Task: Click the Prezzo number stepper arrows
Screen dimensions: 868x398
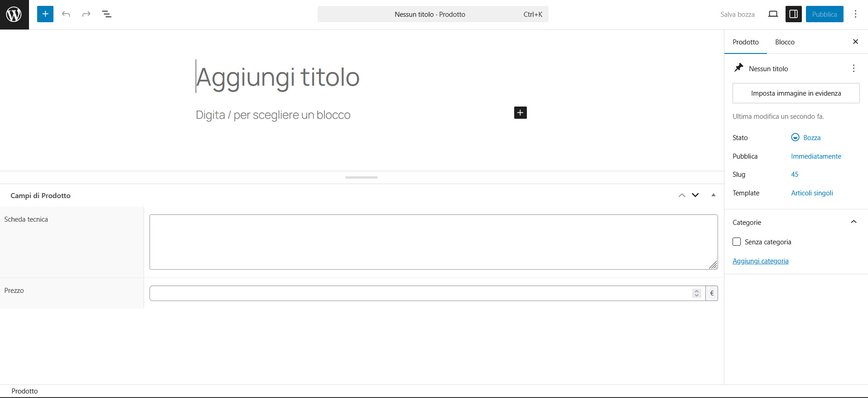Action: [697, 293]
